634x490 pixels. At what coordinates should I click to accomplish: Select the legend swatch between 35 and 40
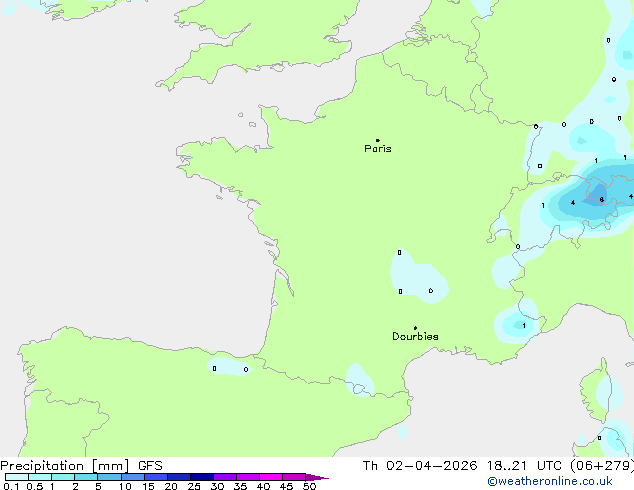click(248, 477)
